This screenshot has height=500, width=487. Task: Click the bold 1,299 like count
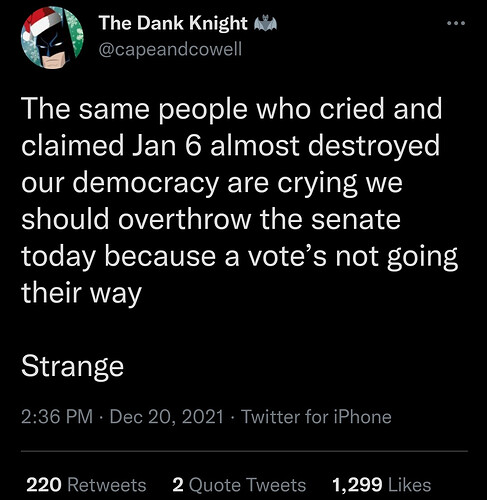tap(357, 485)
